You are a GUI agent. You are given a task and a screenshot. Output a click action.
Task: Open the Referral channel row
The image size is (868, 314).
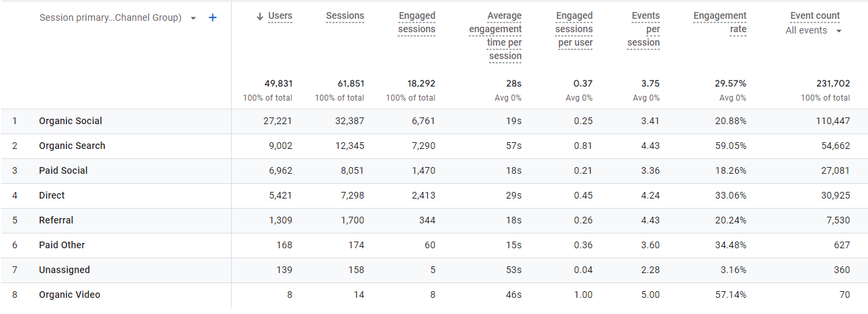point(56,221)
